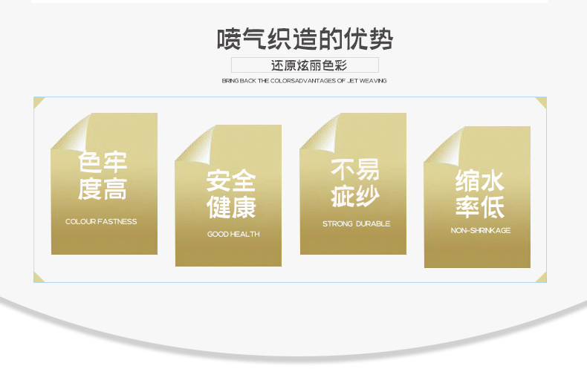
Task: Click the 安全健康 gold card
Action: 228,195
